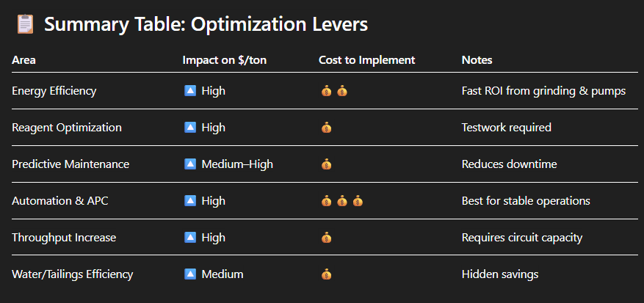
Task: Select the 'Impact on $/ton' column header
Action: coord(224,59)
